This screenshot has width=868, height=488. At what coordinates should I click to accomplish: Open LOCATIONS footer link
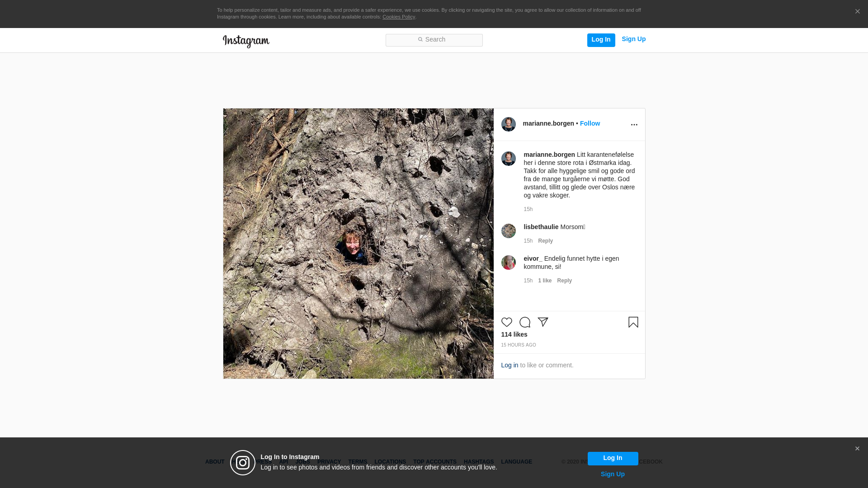click(x=390, y=462)
